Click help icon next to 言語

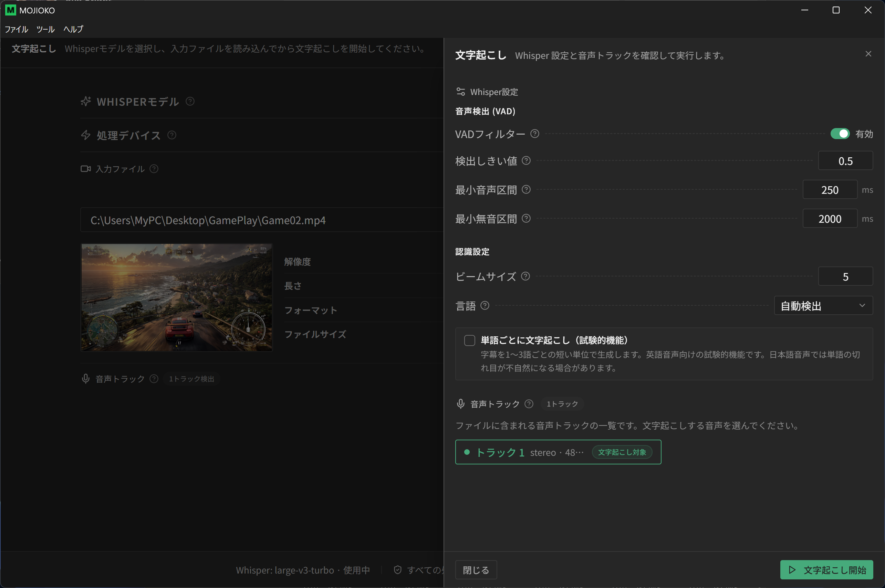click(x=485, y=305)
